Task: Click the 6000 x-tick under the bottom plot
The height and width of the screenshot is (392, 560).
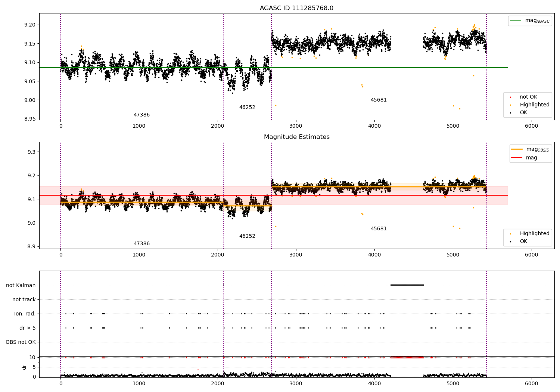Action: click(532, 384)
